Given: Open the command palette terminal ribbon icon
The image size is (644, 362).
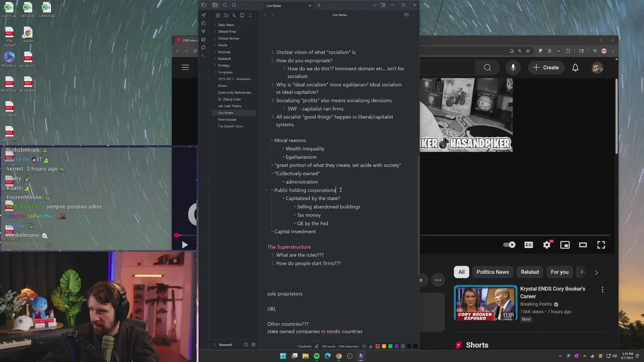Looking at the screenshot, I should pos(203,55).
